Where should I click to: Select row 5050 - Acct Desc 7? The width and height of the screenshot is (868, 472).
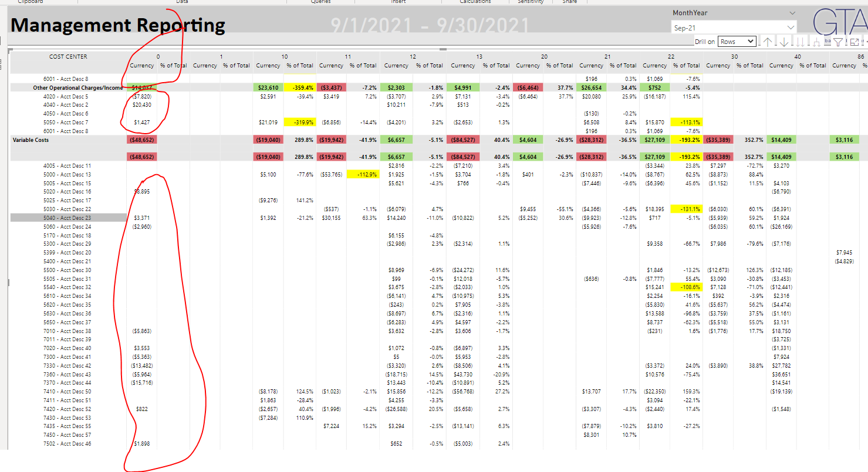(66, 123)
